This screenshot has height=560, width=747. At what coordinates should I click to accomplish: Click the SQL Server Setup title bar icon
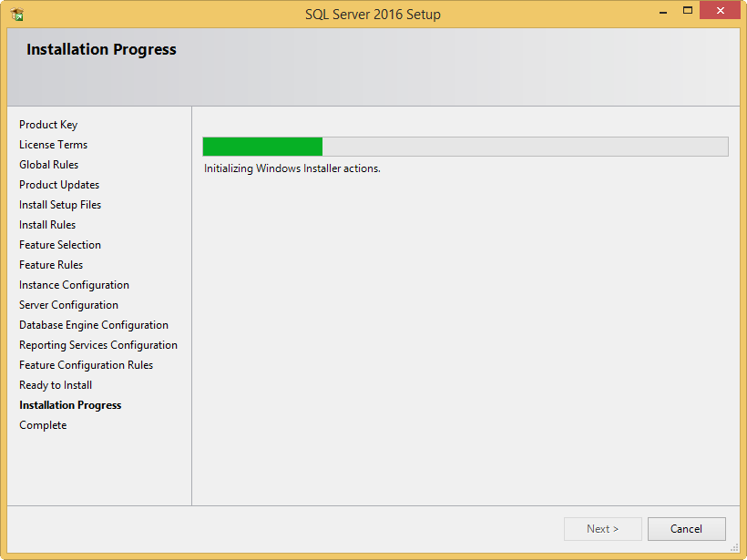click(16, 14)
